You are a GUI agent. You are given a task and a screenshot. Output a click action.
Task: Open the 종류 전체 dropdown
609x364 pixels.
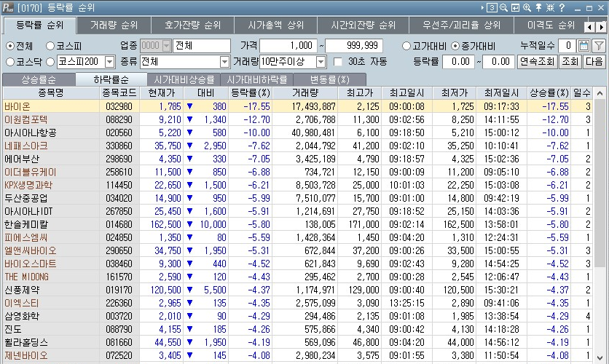pos(224,62)
